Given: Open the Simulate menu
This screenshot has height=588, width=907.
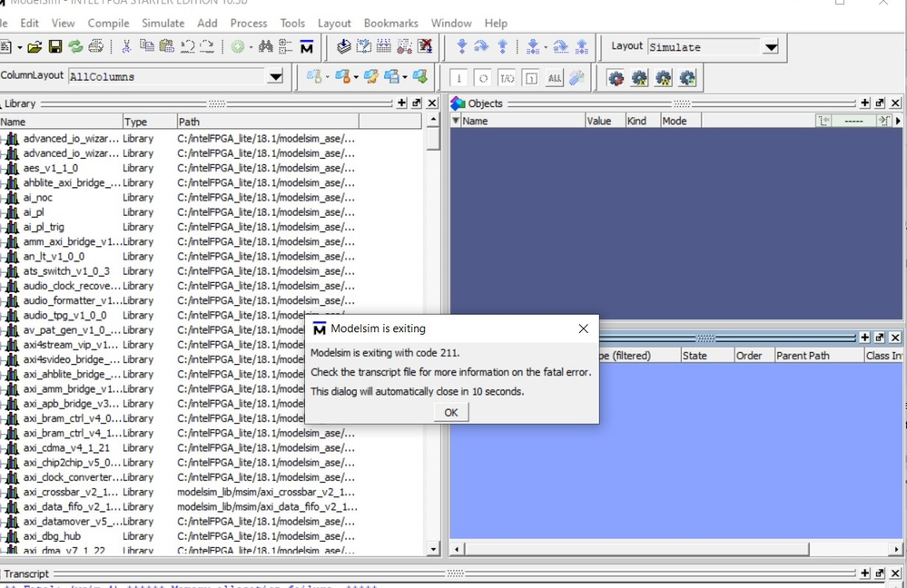Looking at the screenshot, I should tap(163, 23).
